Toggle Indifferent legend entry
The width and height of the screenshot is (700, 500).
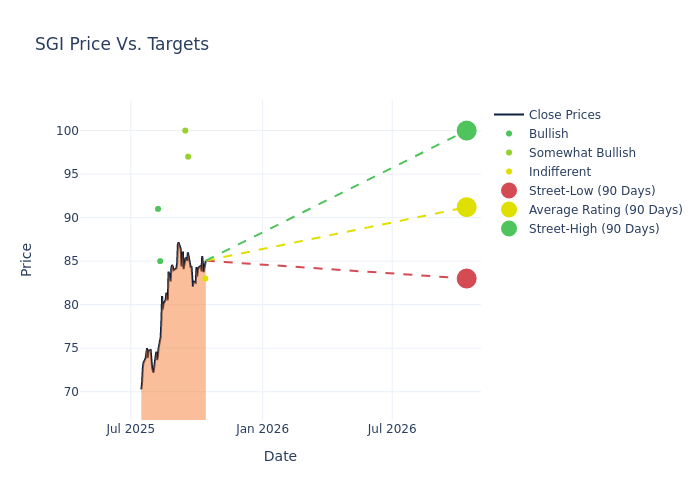[x=559, y=172]
